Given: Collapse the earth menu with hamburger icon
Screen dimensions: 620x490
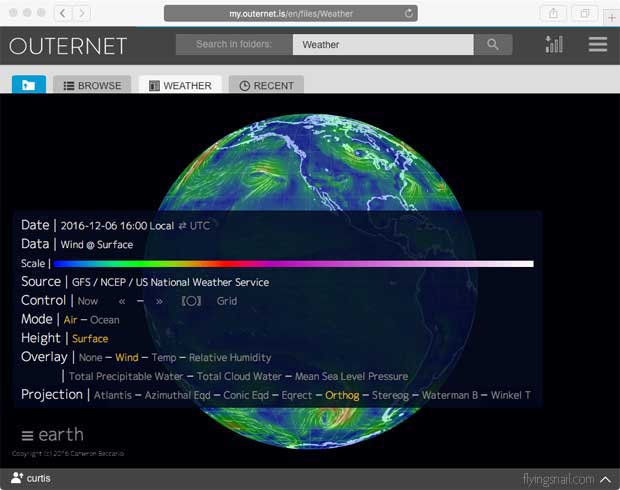Looking at the screenshot, I should (27, 436).
